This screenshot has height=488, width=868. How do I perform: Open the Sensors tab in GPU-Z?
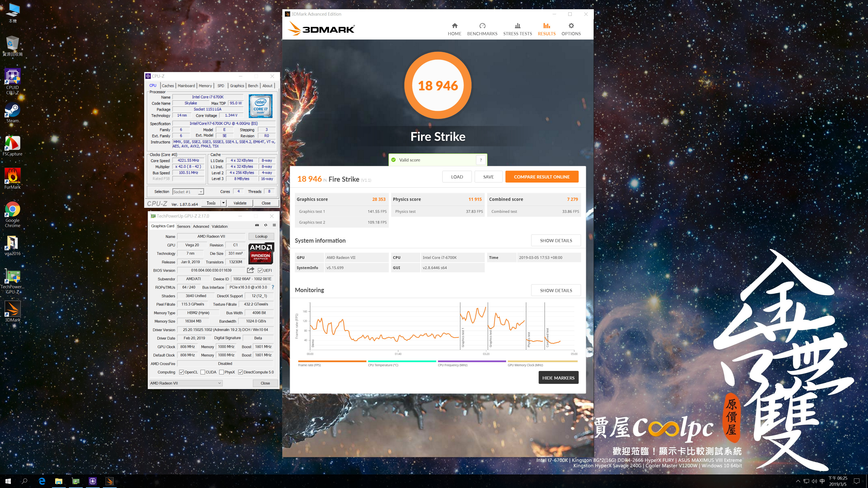[183, 226]
